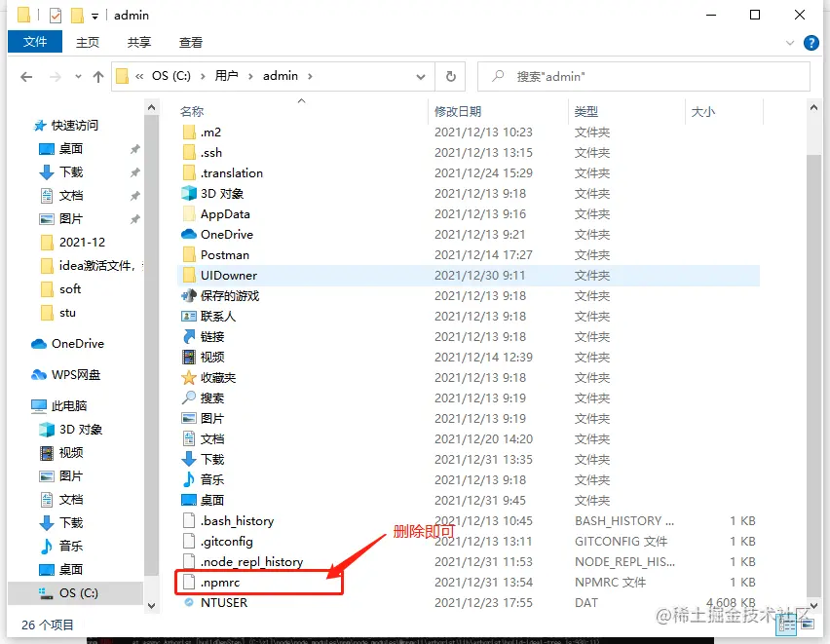Click the Forward navigation arrow
The image size is (830, 644).
(56, 77)
